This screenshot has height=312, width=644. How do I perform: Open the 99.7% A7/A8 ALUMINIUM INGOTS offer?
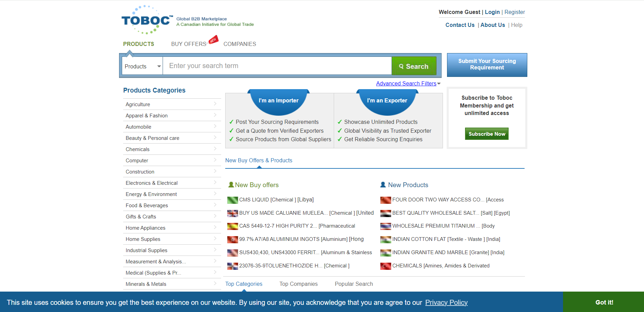[x=279, y=239]
